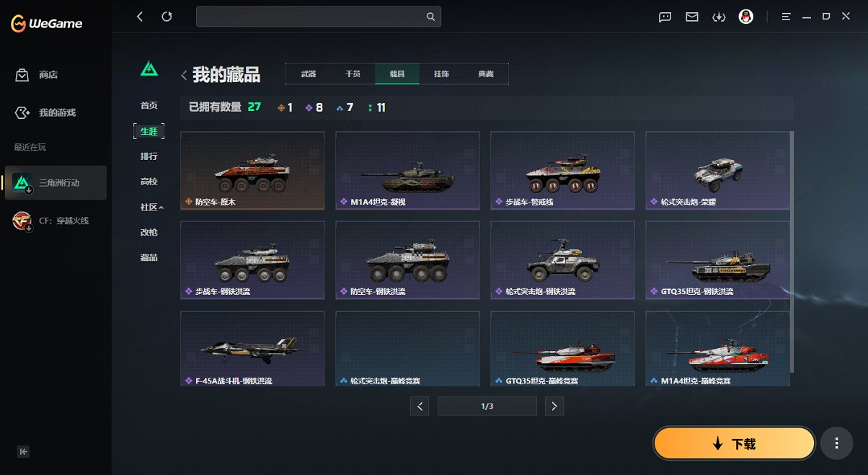
Task: Toggle the blue rarity filter showing 7
Action: coord(339,107)
